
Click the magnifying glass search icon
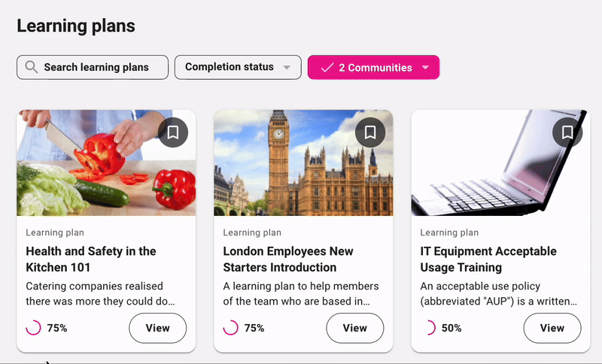[32, 67]
